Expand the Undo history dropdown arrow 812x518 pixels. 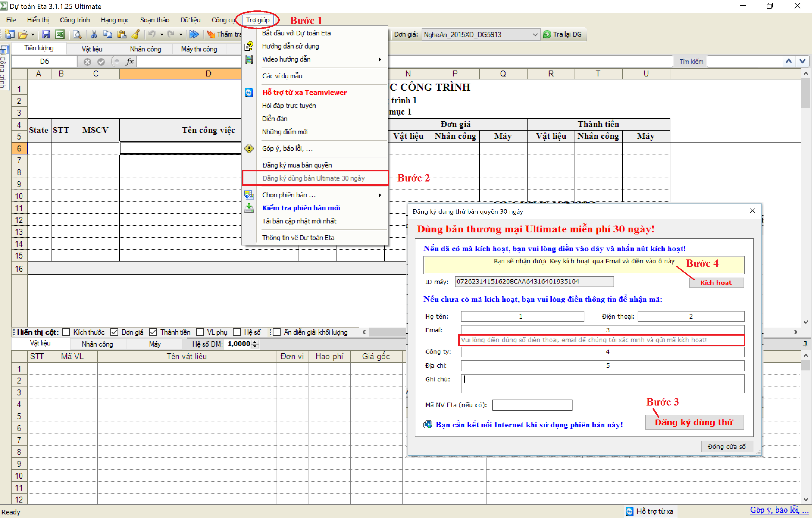pyautogui.click(x=162, y=35)
